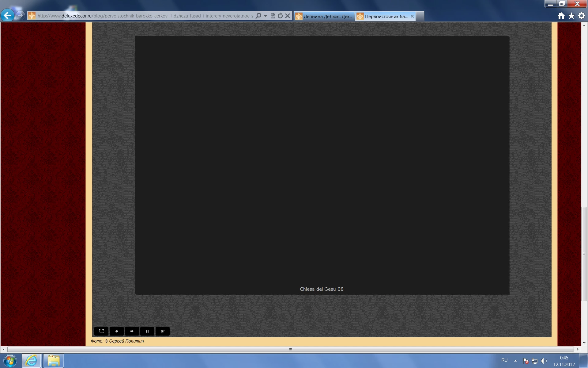Screen dimensions: 588x368
Task: Show gallery thumbnails grid
Action: [163, 331]
